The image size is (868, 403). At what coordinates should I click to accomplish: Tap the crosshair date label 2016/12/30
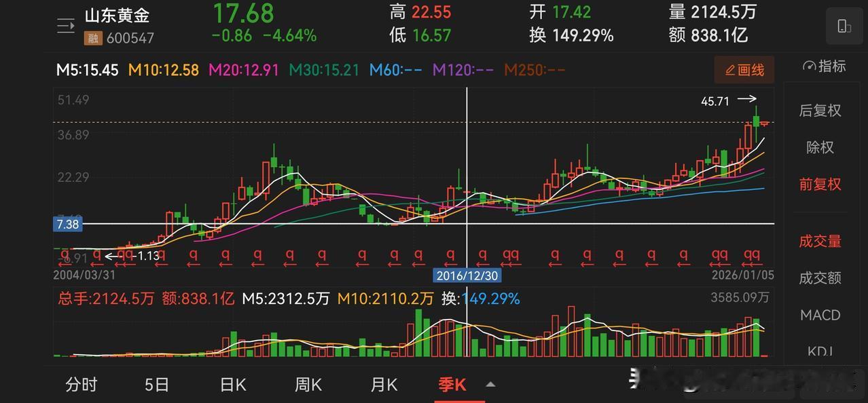467,276
